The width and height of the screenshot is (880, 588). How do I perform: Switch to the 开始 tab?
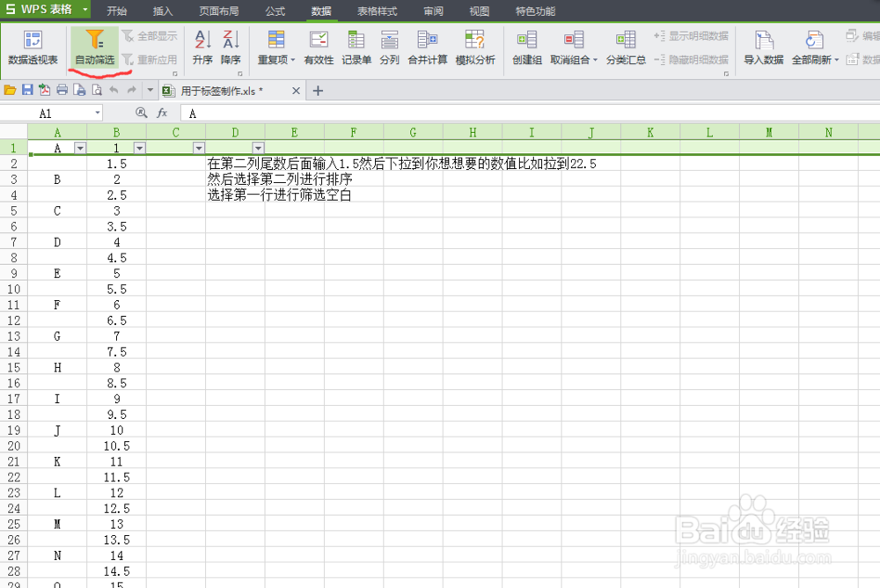(x=117, y=11)
